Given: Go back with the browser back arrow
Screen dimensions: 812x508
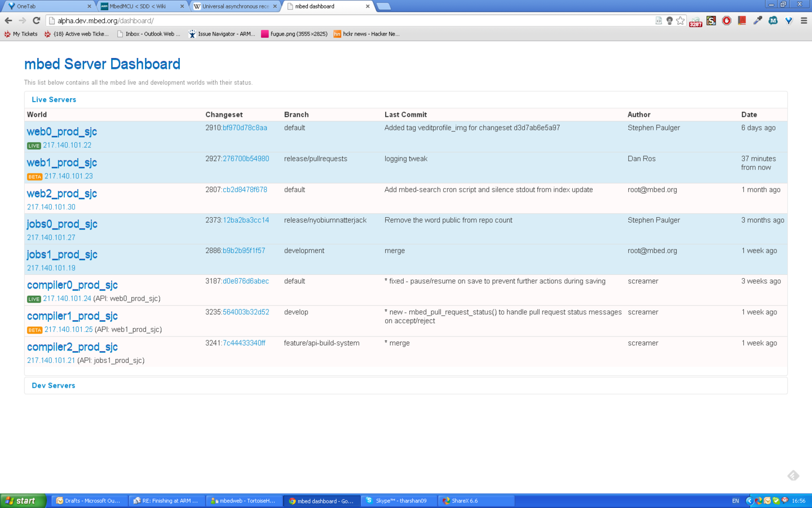Looking at the screenshot, I should coord(8,20).
